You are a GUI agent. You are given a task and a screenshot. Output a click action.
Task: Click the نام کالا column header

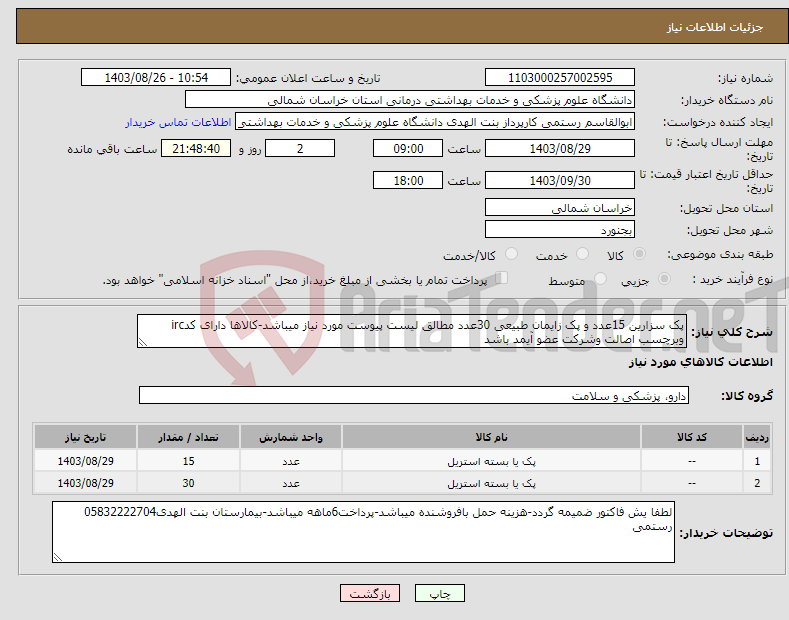491,437
